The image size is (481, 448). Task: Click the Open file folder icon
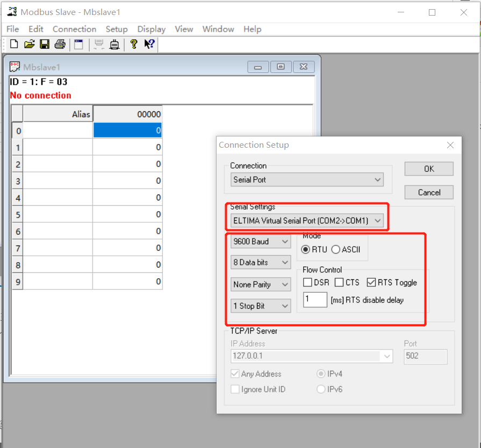30,45
